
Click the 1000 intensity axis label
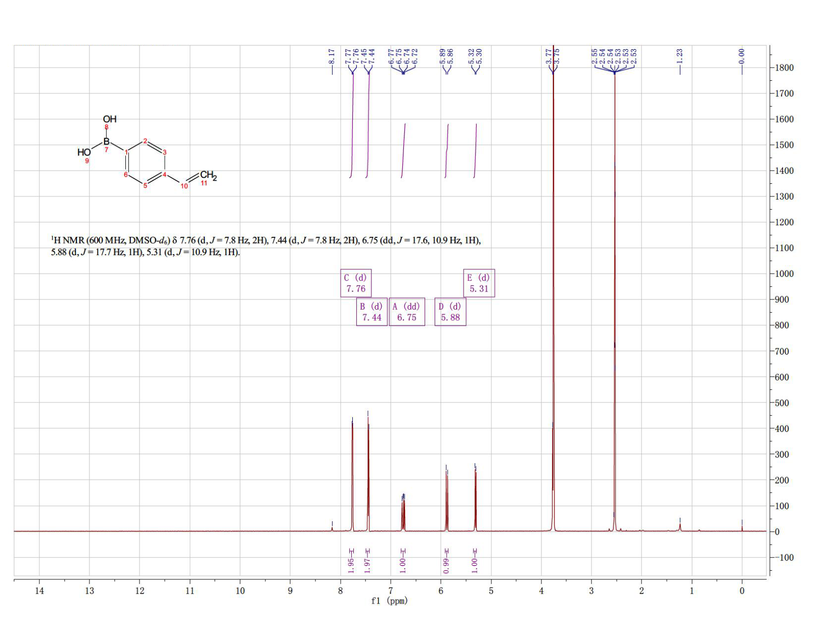coord(784,274)
